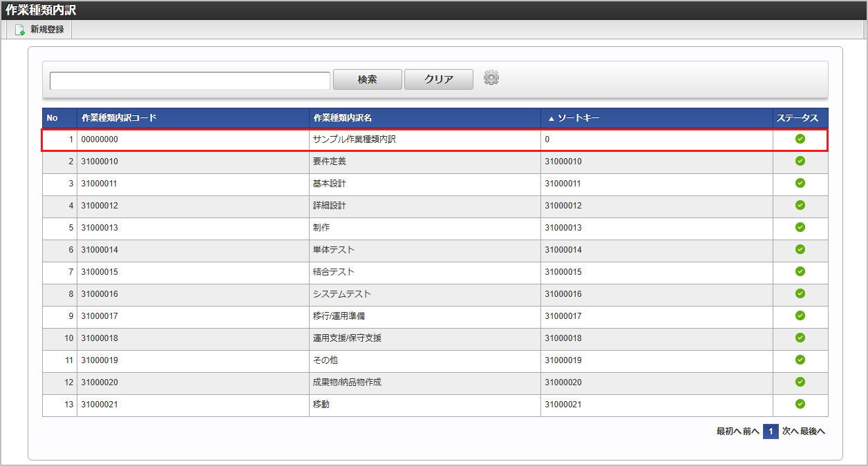
Task: Click status checkmark in the 移動 row
Action: tap(800, 404)
